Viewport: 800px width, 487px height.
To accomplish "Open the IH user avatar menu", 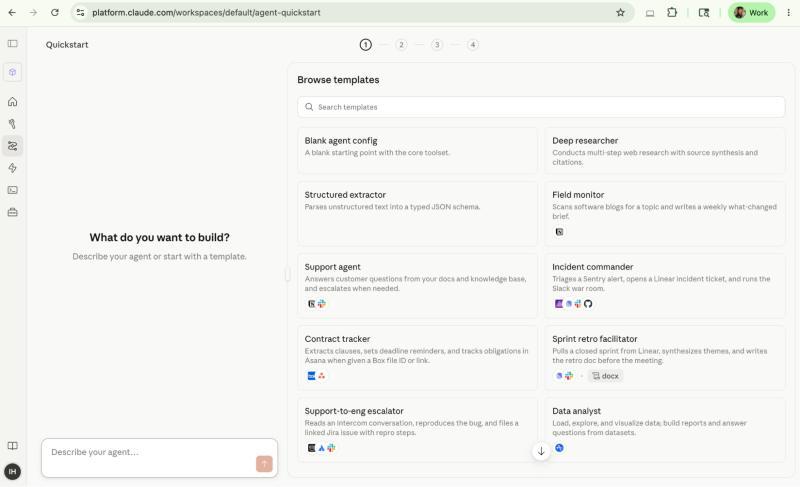I will [13, 471].
